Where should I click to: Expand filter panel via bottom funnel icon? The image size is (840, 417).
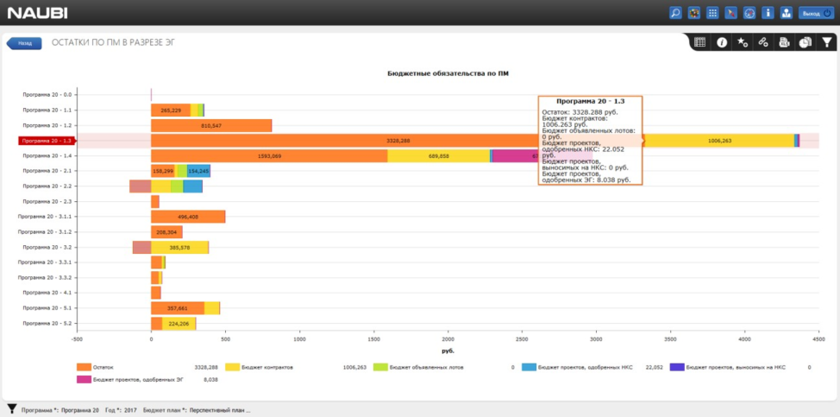click(12, 409)
